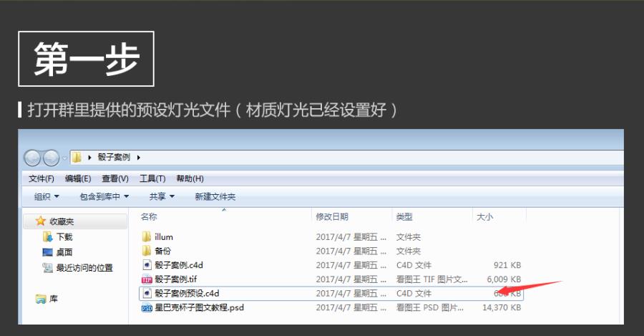Select the 骰子案例预设.c4d file
Screen dimensions: 644x336
coord(186,294)
